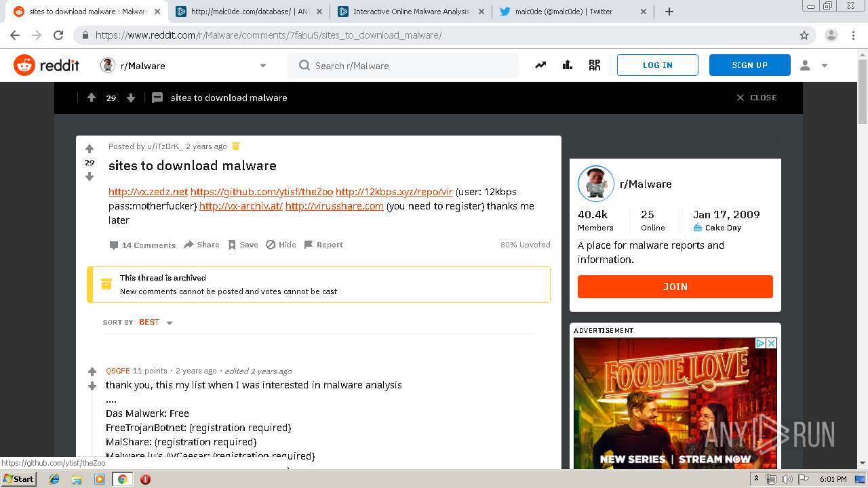Click the 14 Comments button
The width and height of the screenshot is (868, 488).
[x=142, y=245]
